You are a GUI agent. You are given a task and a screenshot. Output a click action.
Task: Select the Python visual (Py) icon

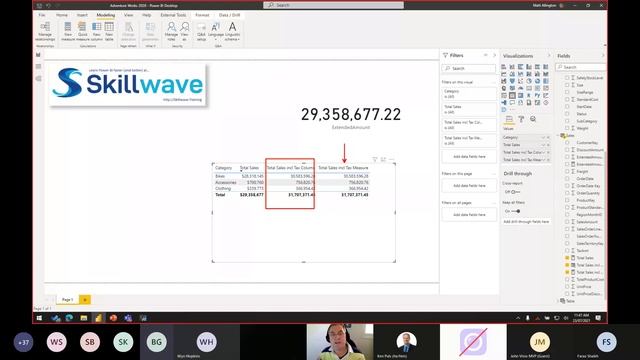tap(537, 96)
